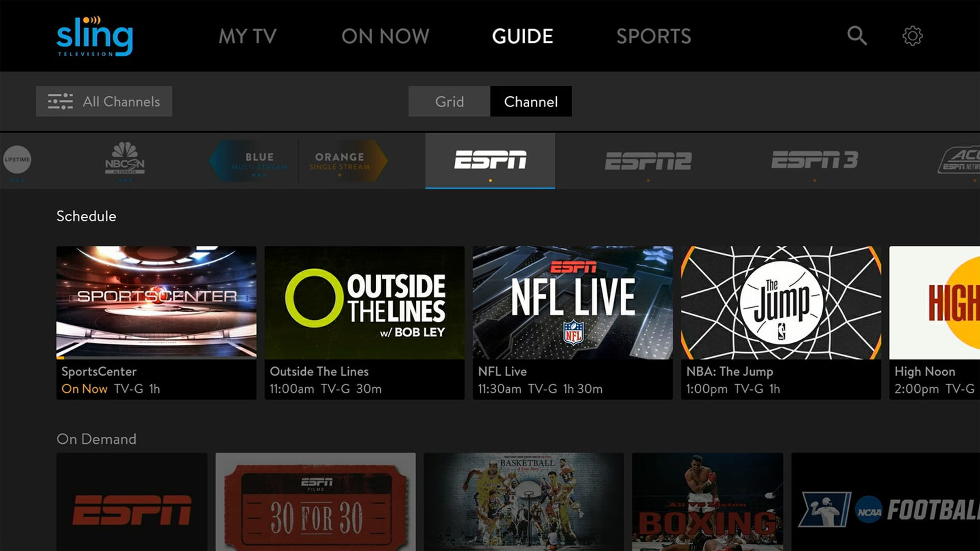The width and height of the screenshot is (980, 551).
Task: Open the settings gear icon
Action: pyautogui.click(x=913, y=36)
